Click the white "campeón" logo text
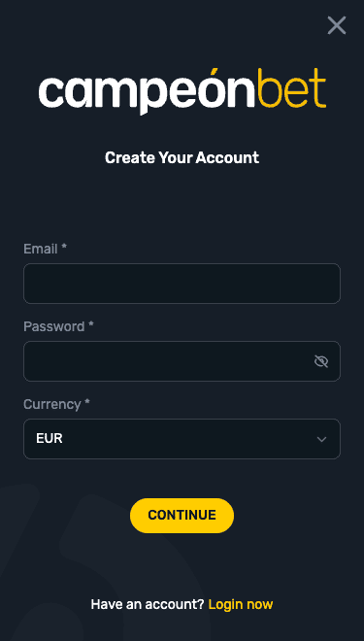This screenshot has width=364, height=641. [148, 92]
